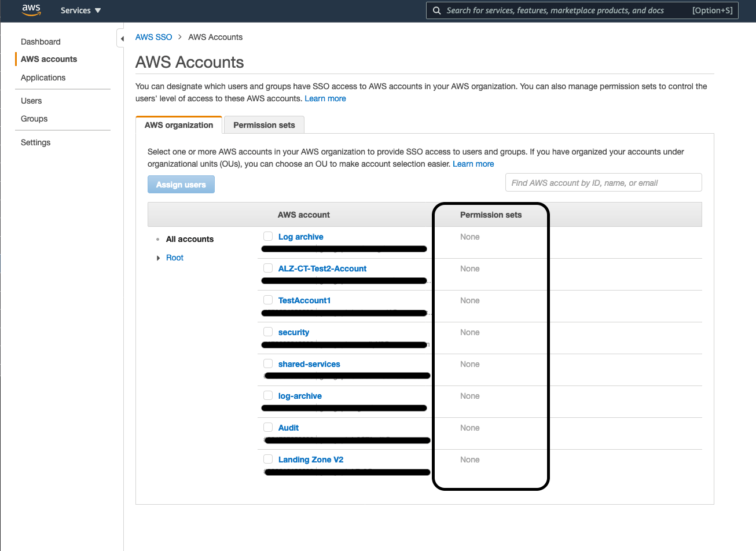The height and width of the screenshot is (551, 756).
Task: Mark the shared-services account checkbox
Action: click(268, 363)
